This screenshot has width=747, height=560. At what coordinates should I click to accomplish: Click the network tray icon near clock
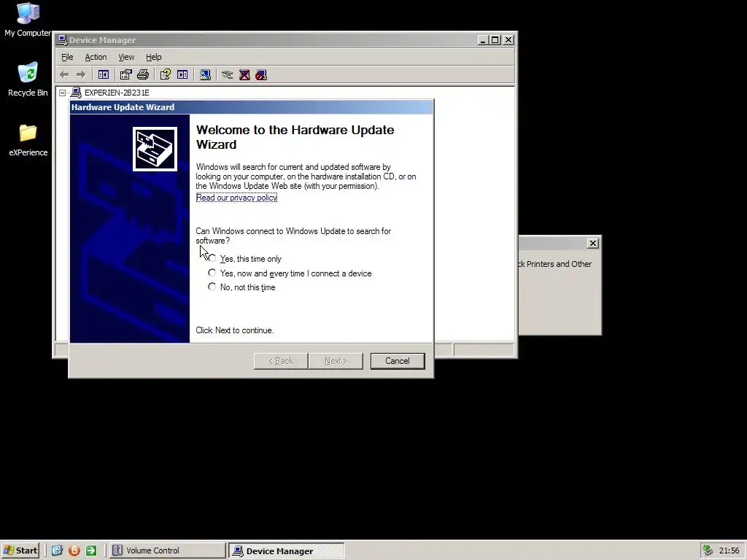point(708,551)
